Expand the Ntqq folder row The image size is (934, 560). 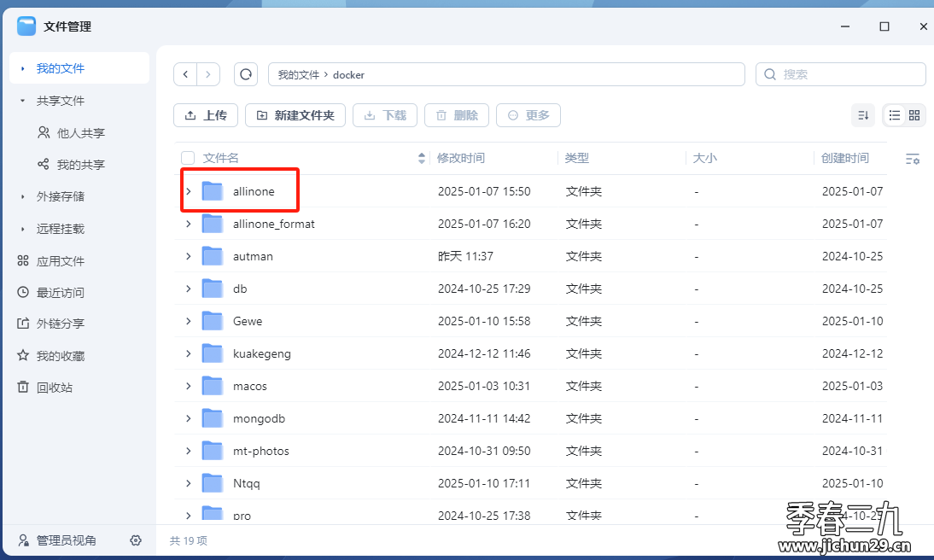click(188, 483)
